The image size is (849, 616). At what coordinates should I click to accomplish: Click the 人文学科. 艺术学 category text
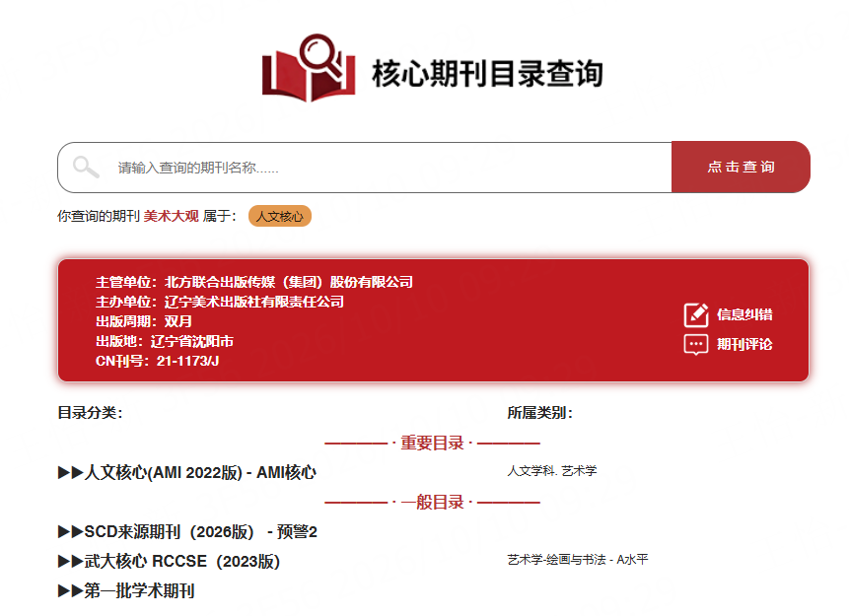[x=552, y=471]
